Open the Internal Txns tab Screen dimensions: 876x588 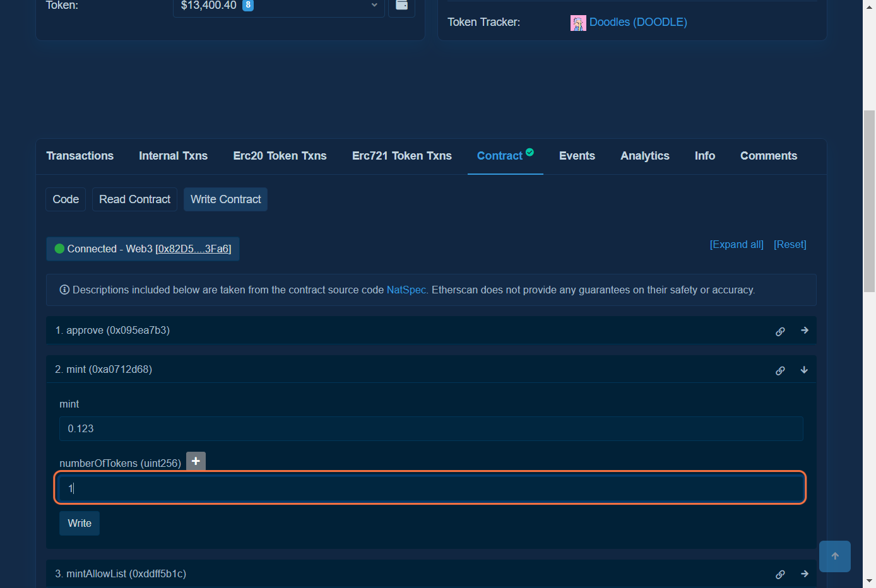pos(174,156)
